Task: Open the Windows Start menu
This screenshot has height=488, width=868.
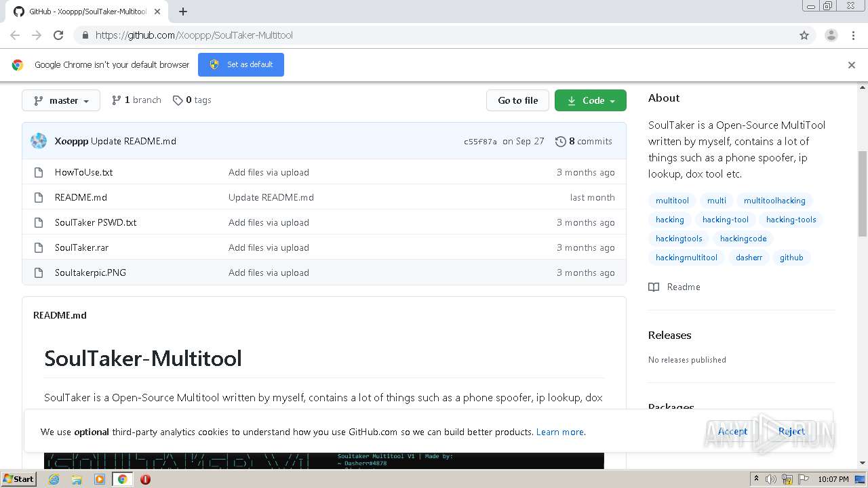Action: click(x=19, y=479)
